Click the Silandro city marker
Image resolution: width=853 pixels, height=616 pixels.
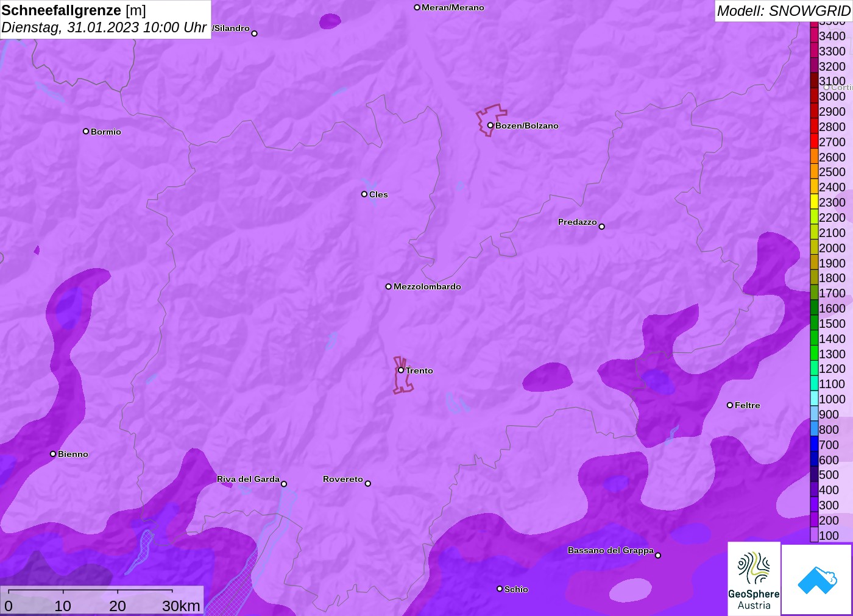point(255,34)
